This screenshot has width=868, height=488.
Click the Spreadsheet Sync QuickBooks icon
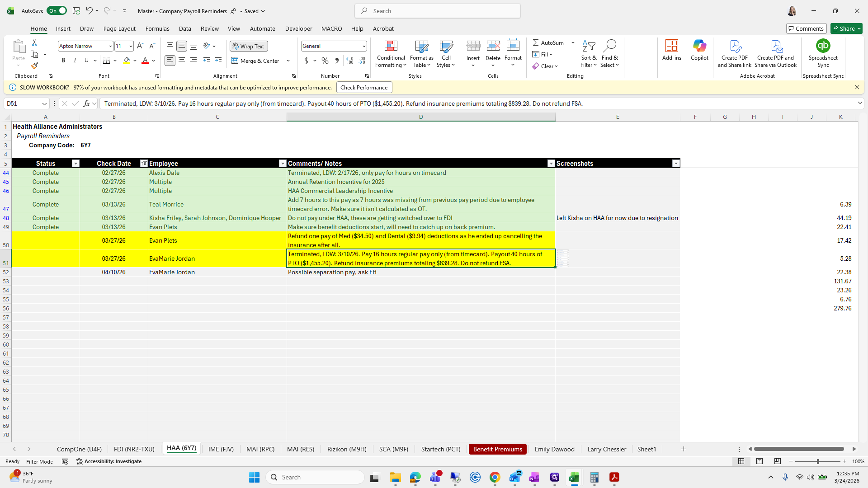[823, 46]
